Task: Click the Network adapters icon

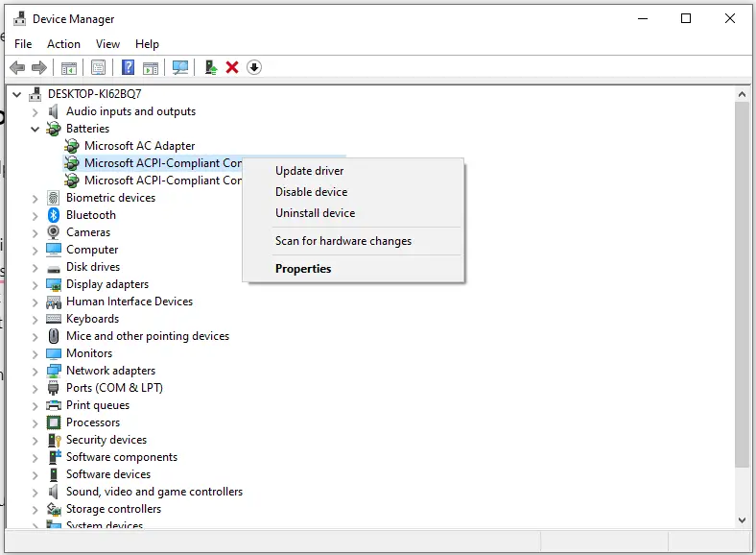Action: coord(54,371)
